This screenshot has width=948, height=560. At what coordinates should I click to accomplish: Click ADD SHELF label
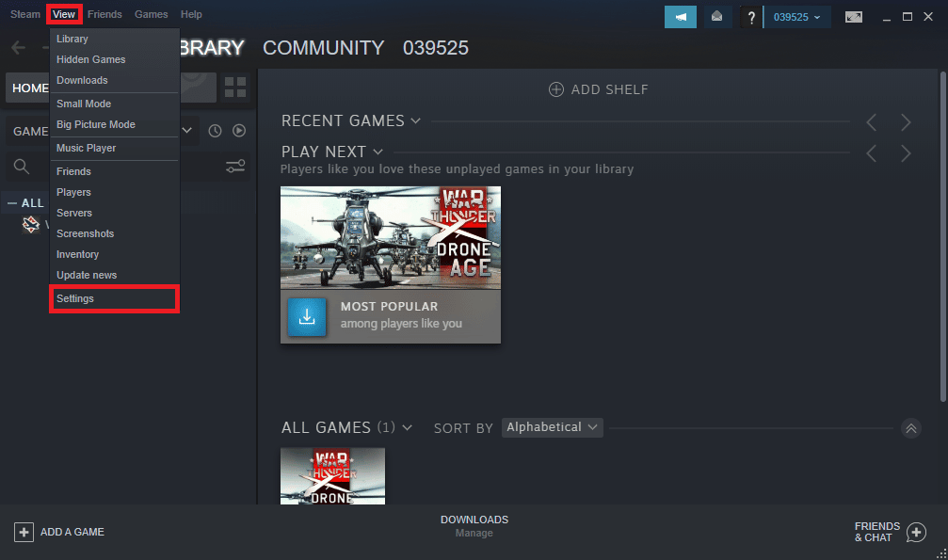point(609,89)
